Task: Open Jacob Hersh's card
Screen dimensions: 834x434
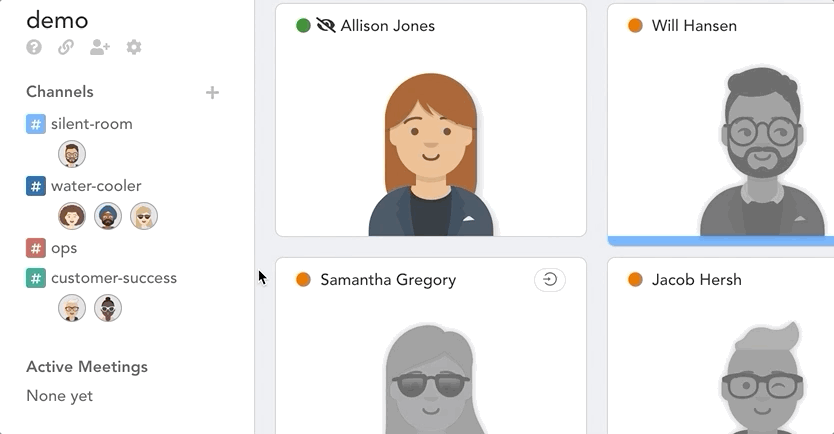Action: [721, 346]
